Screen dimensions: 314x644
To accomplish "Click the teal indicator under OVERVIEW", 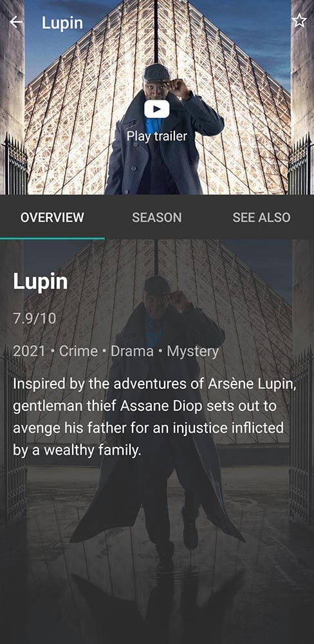I will [52, 238].
